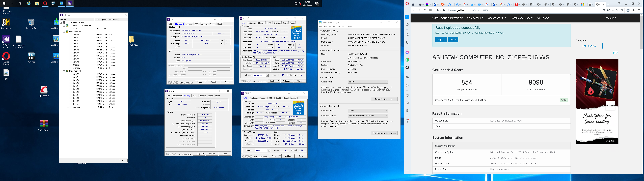
Task: Open Tools dropdown arrow in CPU-Z Memory window
Action: pos(204,154)
